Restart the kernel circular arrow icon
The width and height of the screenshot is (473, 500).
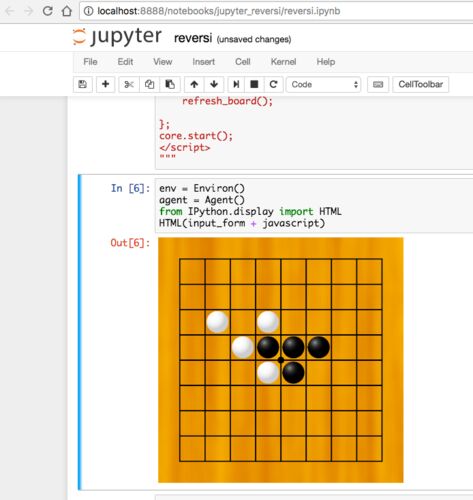[274, 84]
